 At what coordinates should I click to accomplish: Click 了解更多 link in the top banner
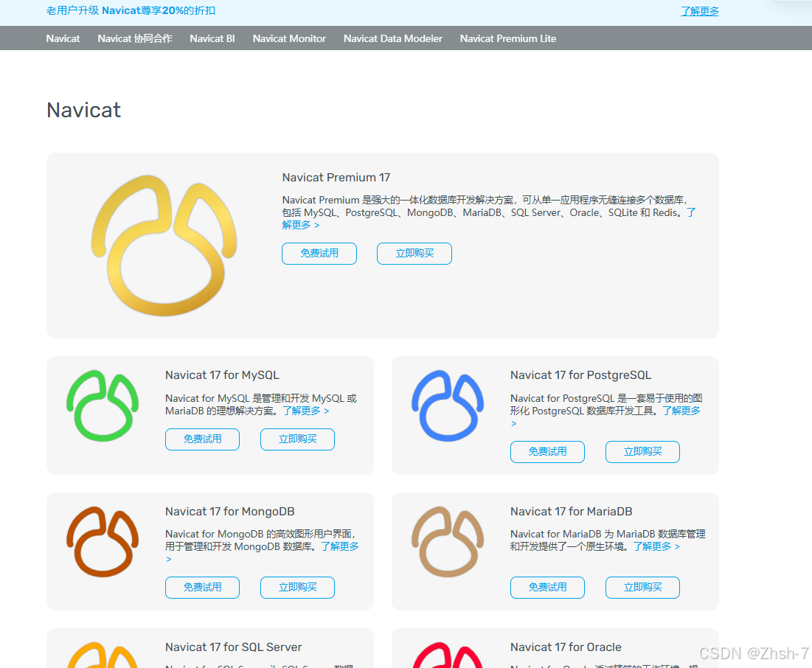pos(700,11)
